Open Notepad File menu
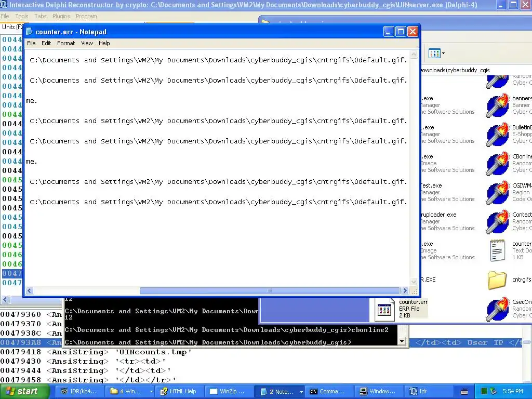 tap(31, 43)
